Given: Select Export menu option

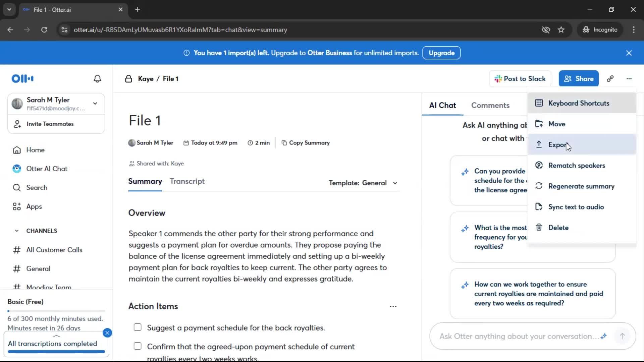Looking at the screenshot, I should [x=582, y=145].
